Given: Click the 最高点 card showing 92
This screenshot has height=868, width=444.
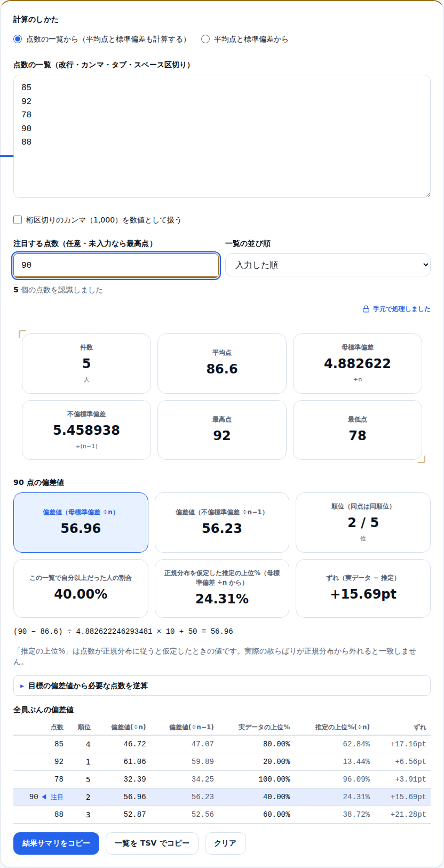Looking at the screenshot, I should [222, 430].
